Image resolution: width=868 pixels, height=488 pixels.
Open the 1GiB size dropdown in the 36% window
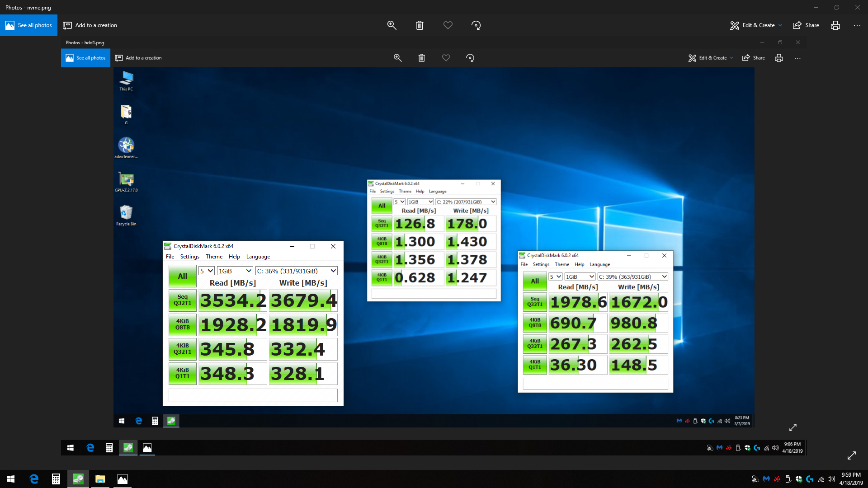pyautogui.click(x=235, y=271)
